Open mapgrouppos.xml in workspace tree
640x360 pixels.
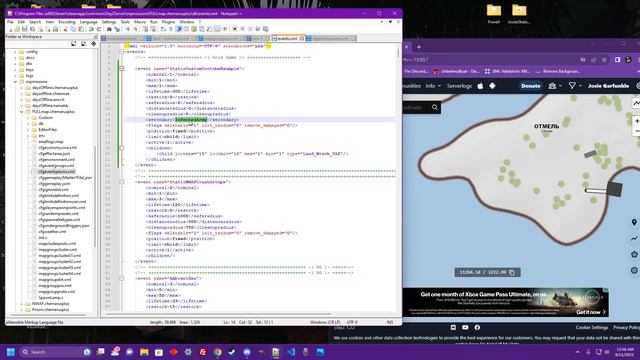pos(55,285)
